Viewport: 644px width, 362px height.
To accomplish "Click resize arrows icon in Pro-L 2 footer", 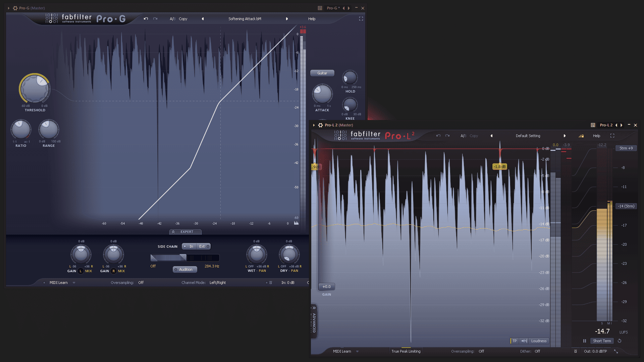I will (616, 351).
